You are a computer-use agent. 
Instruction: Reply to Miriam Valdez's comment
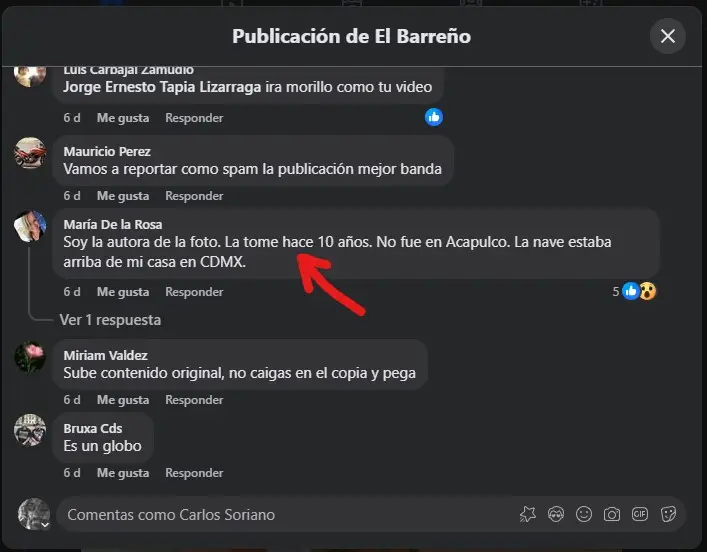tap(194, 400)
